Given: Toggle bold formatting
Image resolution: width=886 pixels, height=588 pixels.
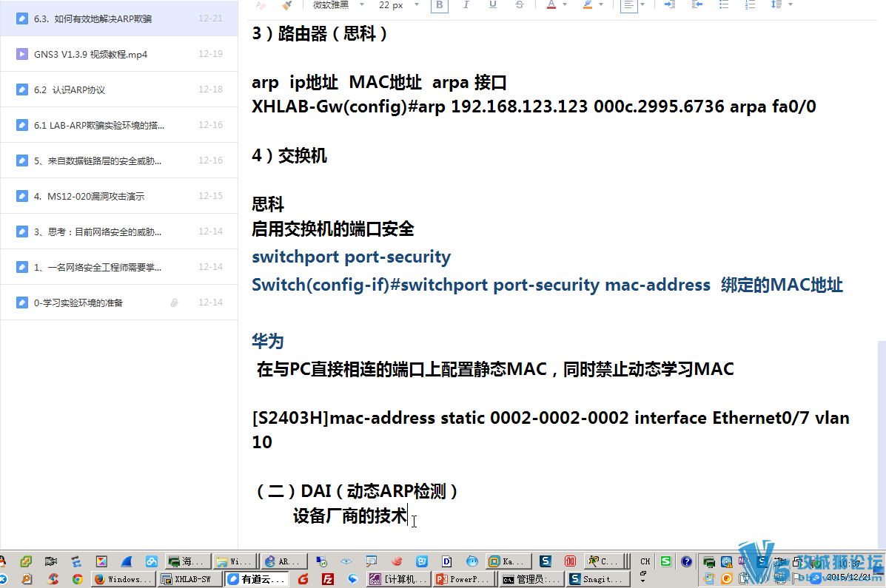Looking at the screenshot, I should (438, 5).
